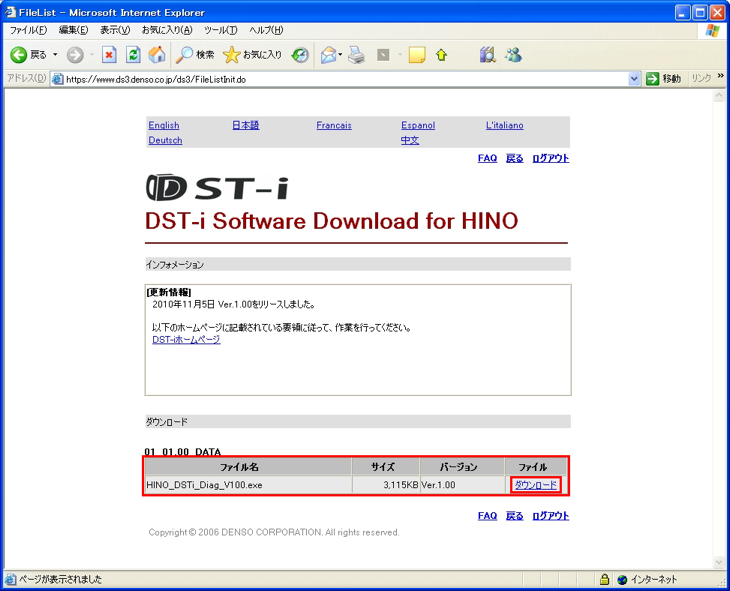Go to the Home page icon
Viewport: 730px width, 591px height.
coord(157,55)
